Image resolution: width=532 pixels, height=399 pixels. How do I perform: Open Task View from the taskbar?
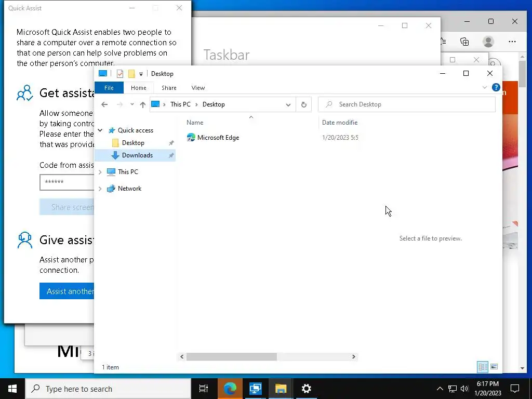203,389
